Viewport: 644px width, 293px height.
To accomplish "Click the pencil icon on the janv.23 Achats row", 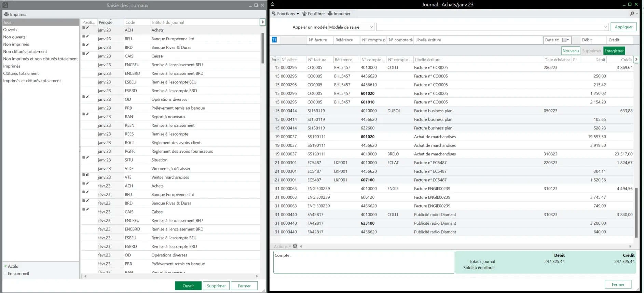I will tap(87, 28).
